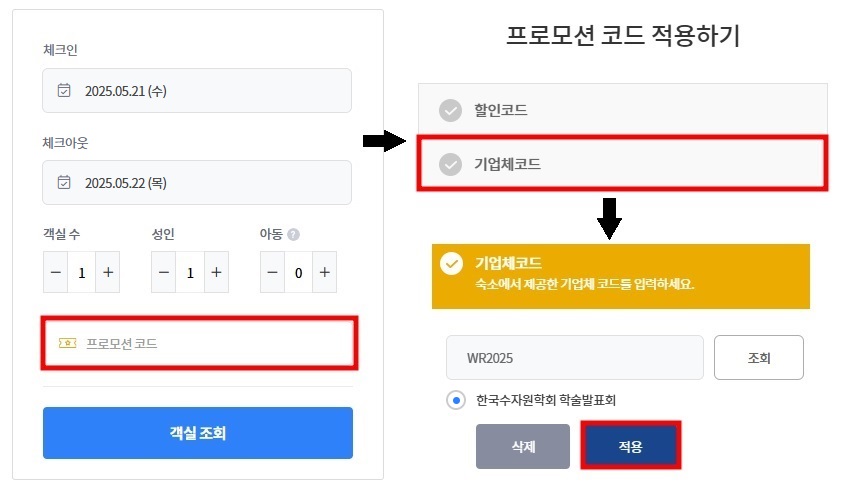Decrease adult count with minus button
The width and height of the screenshot is (841, 493).
pyautogui.click(x=164, y=272)
